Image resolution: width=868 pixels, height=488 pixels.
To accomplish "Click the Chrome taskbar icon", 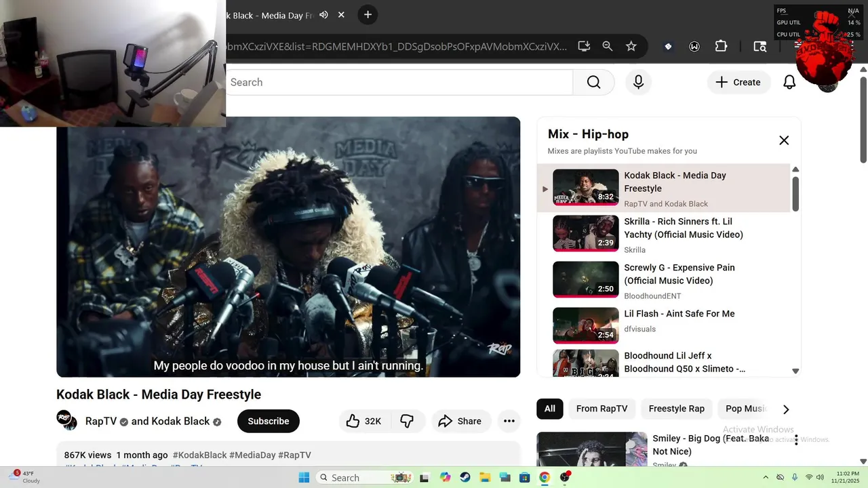I will tap(545, 477).
